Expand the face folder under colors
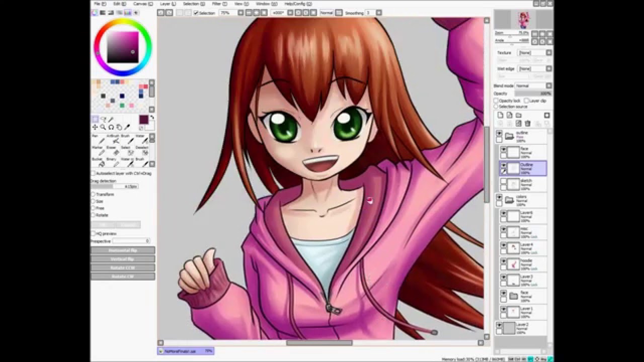644x362 pixels. point(513,296)
